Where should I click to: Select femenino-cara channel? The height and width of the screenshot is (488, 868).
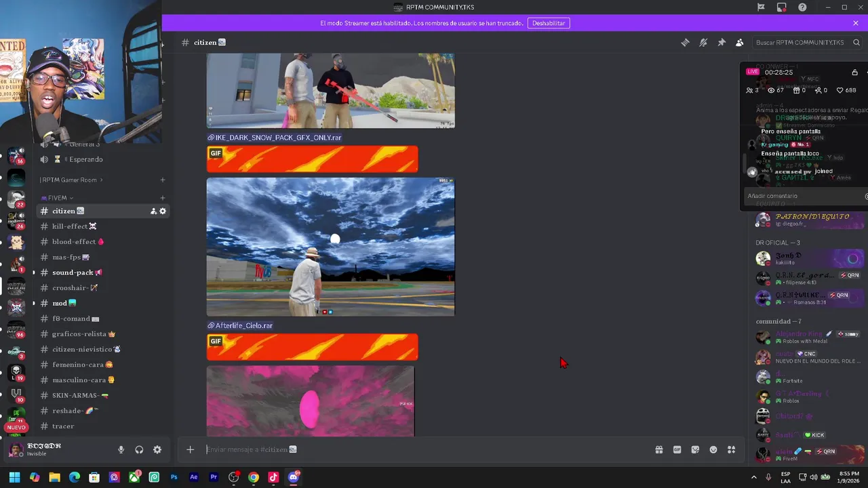[102, 365]
